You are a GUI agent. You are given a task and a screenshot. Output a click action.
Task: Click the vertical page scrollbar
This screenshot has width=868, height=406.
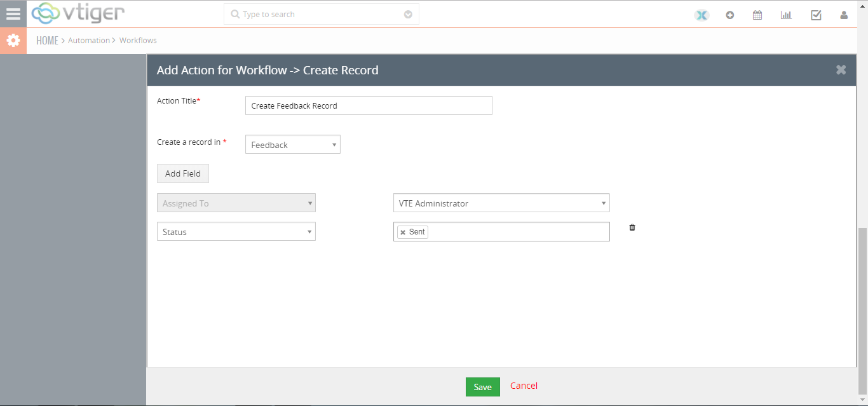[x=862, y=310]
